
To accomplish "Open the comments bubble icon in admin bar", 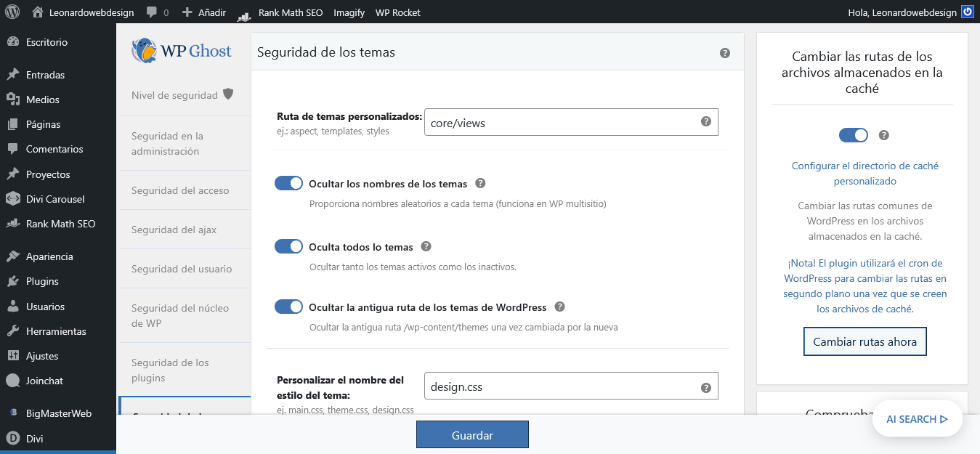I will (x=152, y=12).
